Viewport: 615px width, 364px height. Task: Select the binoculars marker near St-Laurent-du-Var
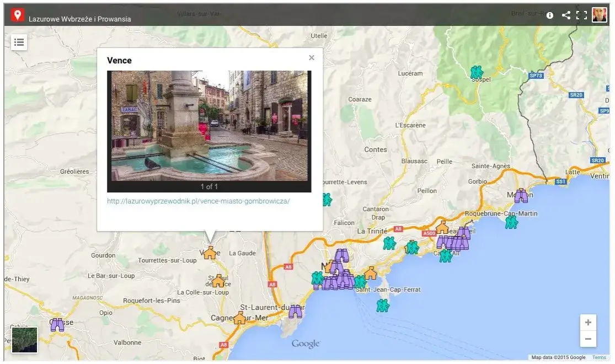tap(296, 312)
